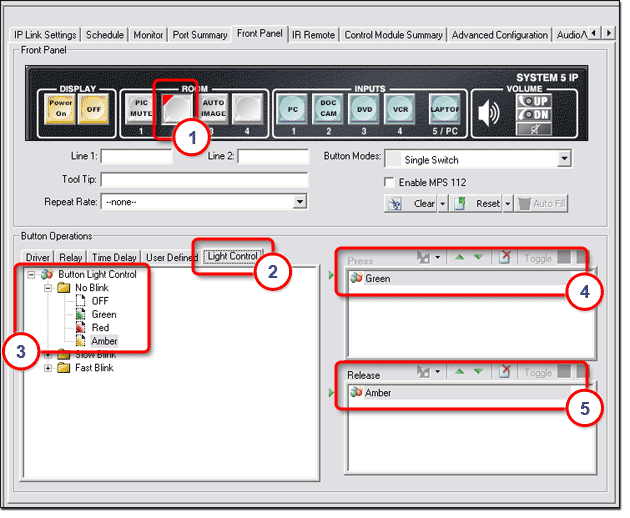Open the Button Modes dropdown

click(563, 159)
